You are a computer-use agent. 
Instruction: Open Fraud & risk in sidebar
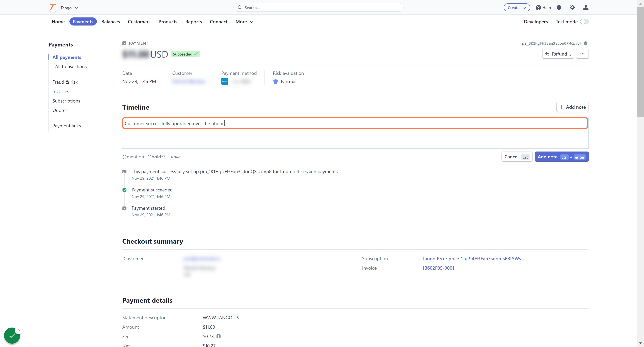(x=65, y=82)
